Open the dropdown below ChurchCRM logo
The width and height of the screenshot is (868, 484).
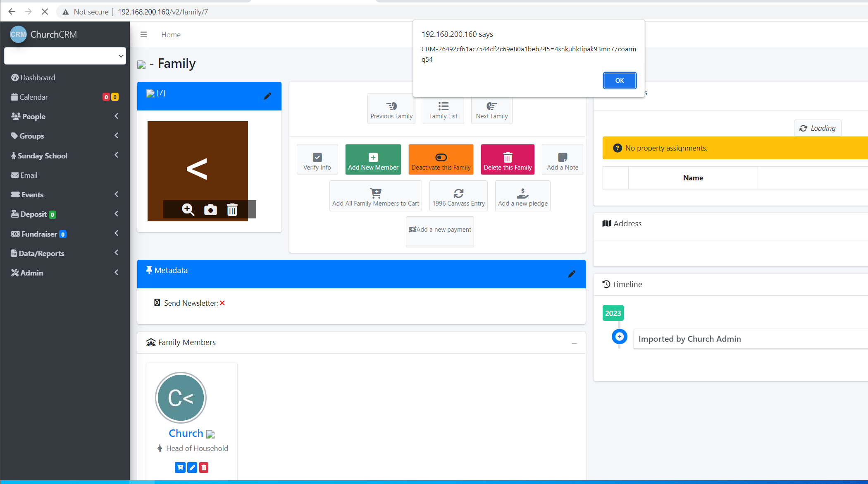(65, 56)
